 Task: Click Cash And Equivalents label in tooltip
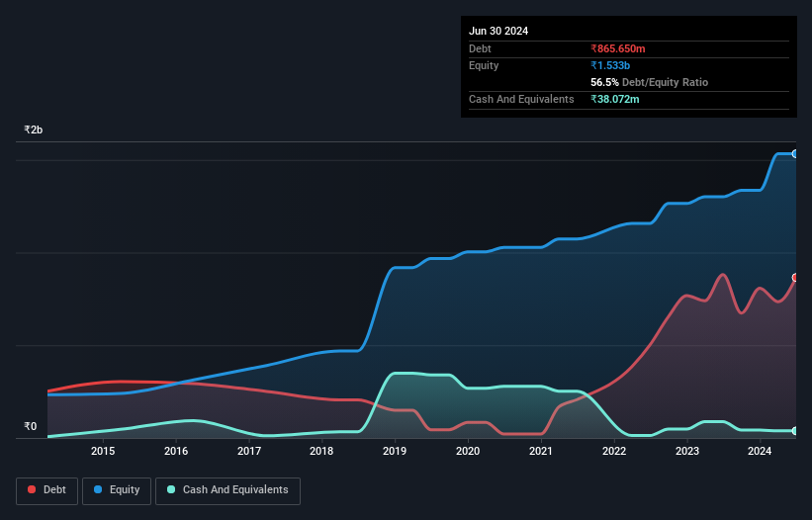[521, 99]
